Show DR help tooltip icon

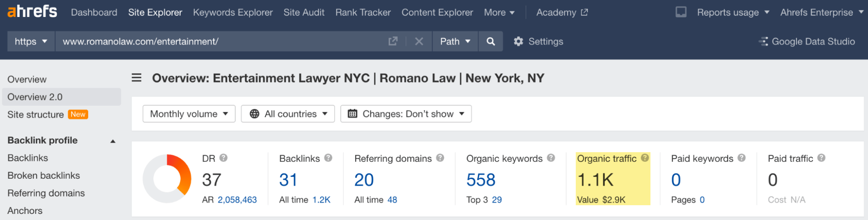click(x=224, y=158)
